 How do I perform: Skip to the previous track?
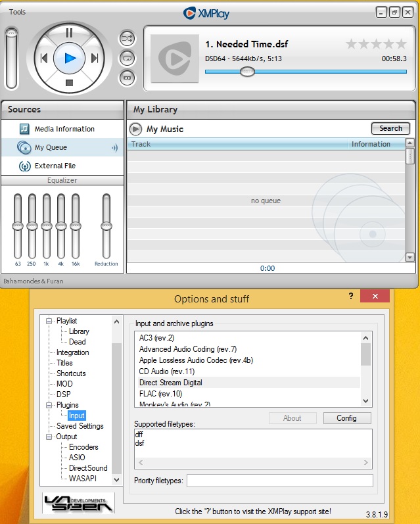(x=44, y=58)
